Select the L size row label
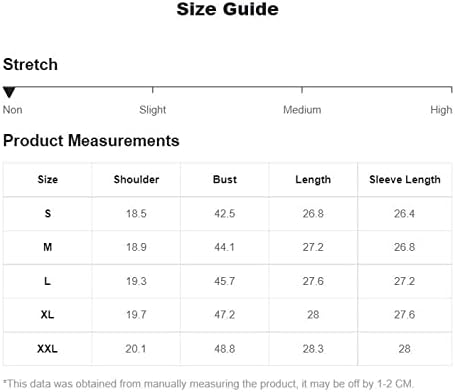455x392 pixels. (47, 281)
